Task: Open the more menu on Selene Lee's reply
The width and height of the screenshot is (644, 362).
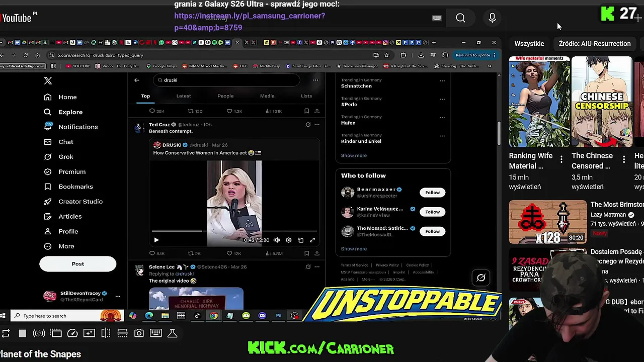Action: click(317, 267)
